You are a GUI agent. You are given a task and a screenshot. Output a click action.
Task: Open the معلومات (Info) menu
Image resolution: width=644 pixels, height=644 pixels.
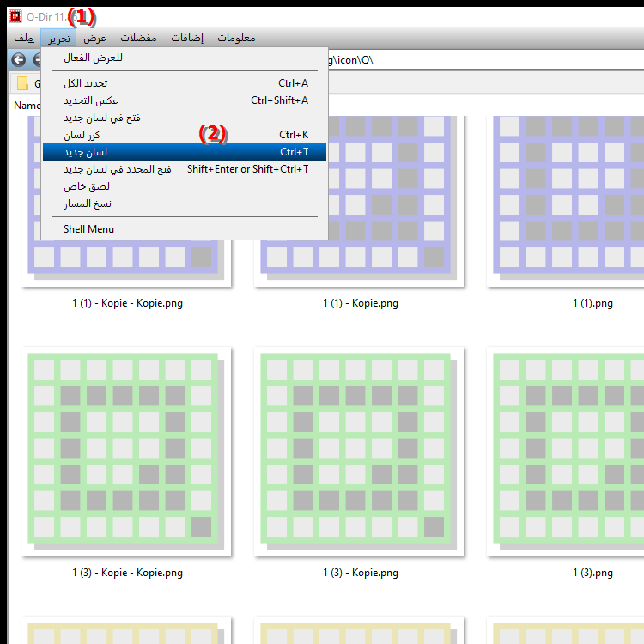click(x=236, y=38)
